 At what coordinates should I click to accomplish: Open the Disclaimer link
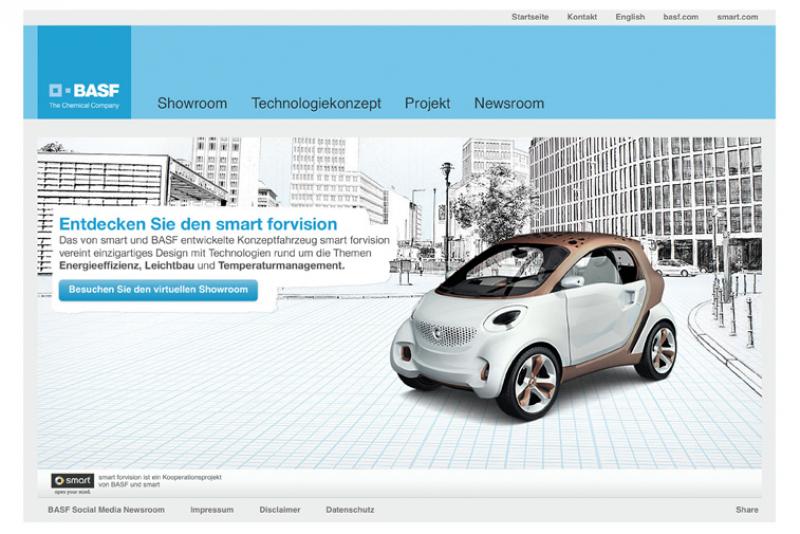click(280, 510)
